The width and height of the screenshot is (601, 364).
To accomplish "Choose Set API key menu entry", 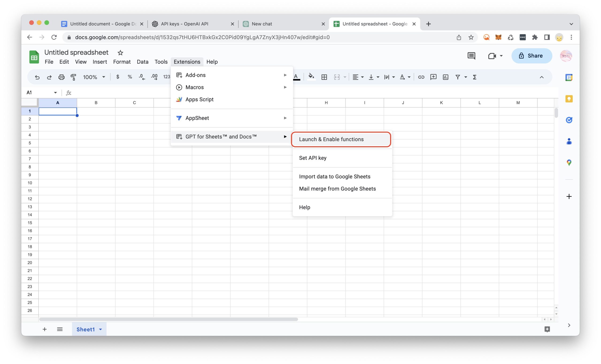I will point(313,158).
